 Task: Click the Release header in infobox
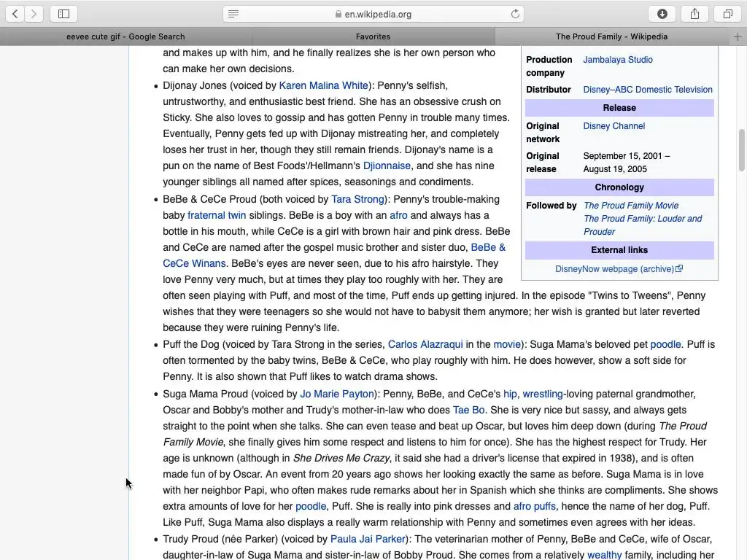tap(619, 108)
